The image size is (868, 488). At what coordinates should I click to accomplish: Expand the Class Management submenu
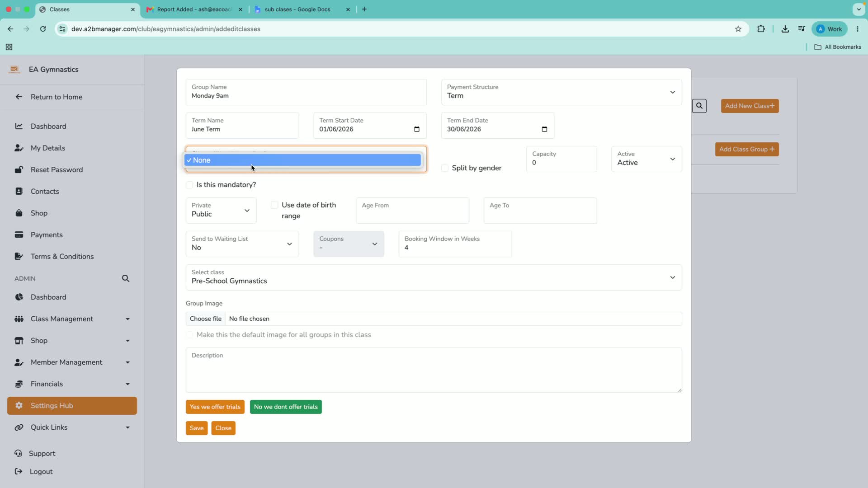click(x=127, y=319)
